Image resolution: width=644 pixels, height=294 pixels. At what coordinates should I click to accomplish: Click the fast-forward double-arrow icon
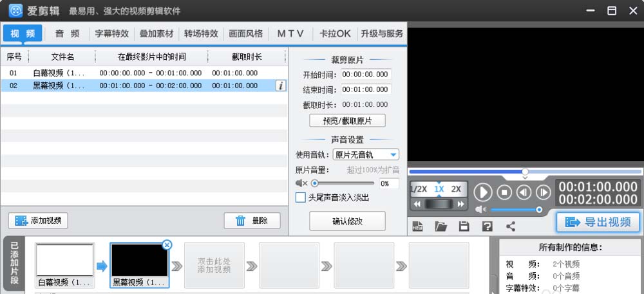(461, 204)
